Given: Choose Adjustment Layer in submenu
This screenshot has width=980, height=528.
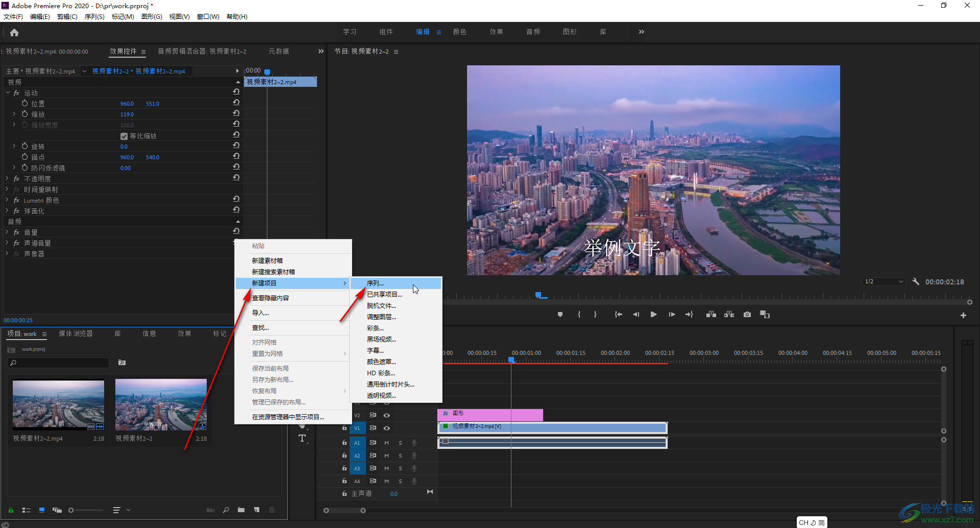Looking at the screenshot, I should [x=396, y=317].
